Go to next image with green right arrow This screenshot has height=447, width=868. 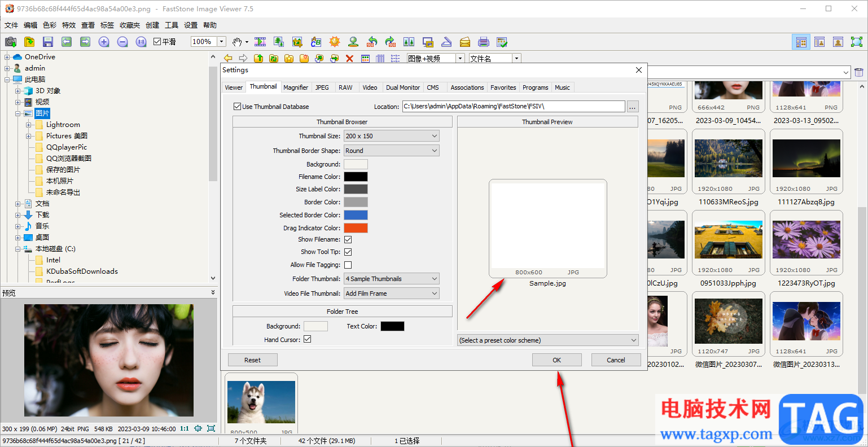(x=85, y=42)
